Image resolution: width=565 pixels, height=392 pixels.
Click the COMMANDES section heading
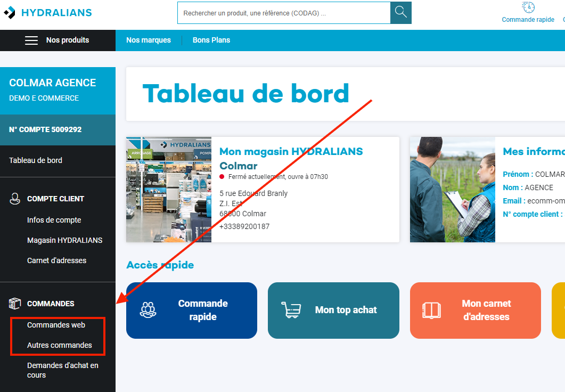51,304
